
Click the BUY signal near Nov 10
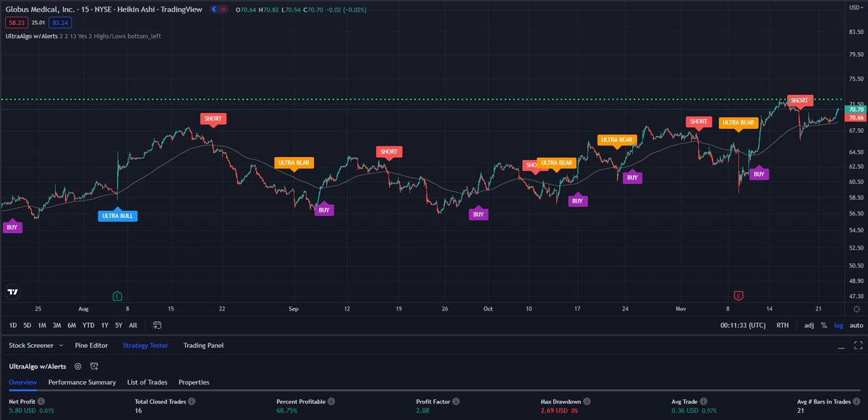click(759, 174)
